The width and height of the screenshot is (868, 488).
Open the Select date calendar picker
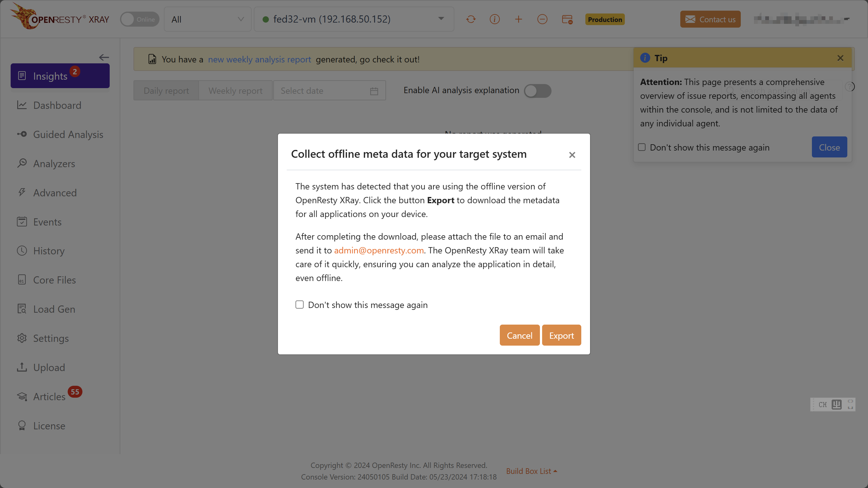click(374, 91)
